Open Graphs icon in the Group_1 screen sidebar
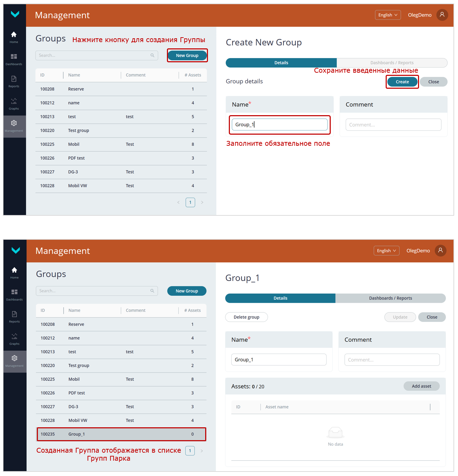Screen dimensions: 458x476 [x=14, y=336]
